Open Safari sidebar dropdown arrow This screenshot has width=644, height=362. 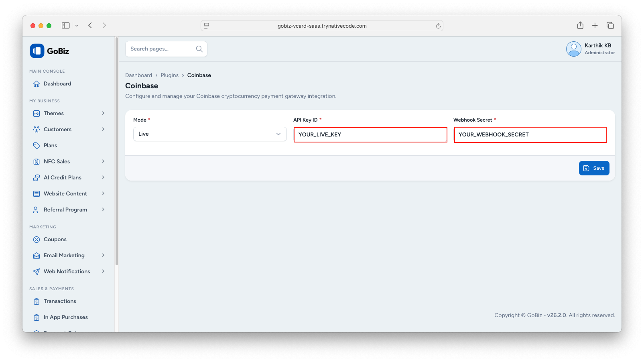(77, 26)
